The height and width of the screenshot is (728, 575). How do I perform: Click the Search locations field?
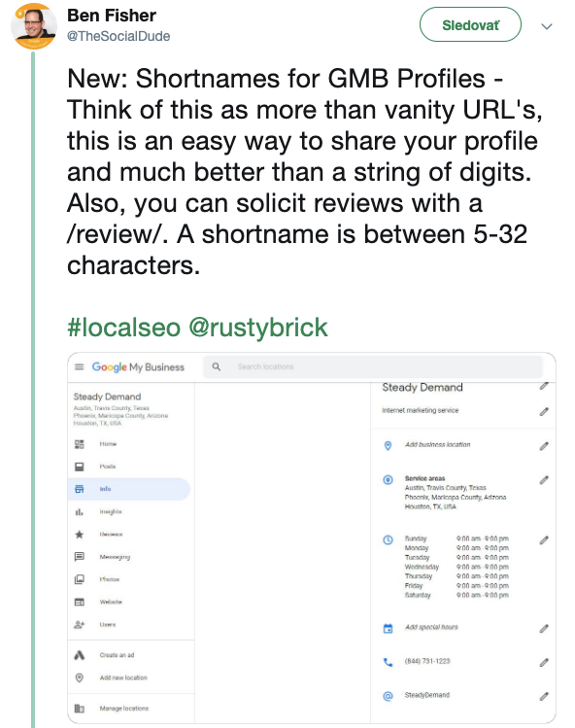pos(373,366)
